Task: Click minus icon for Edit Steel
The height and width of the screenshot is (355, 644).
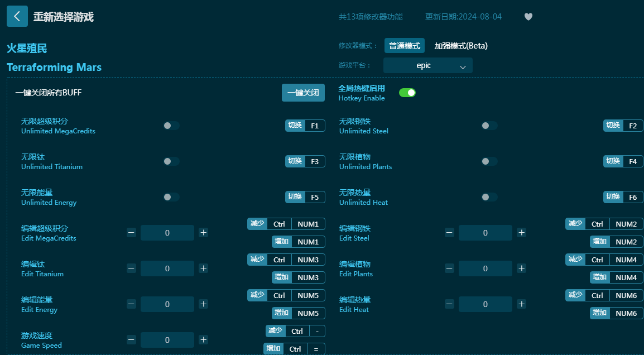Action: pos(449,233)
